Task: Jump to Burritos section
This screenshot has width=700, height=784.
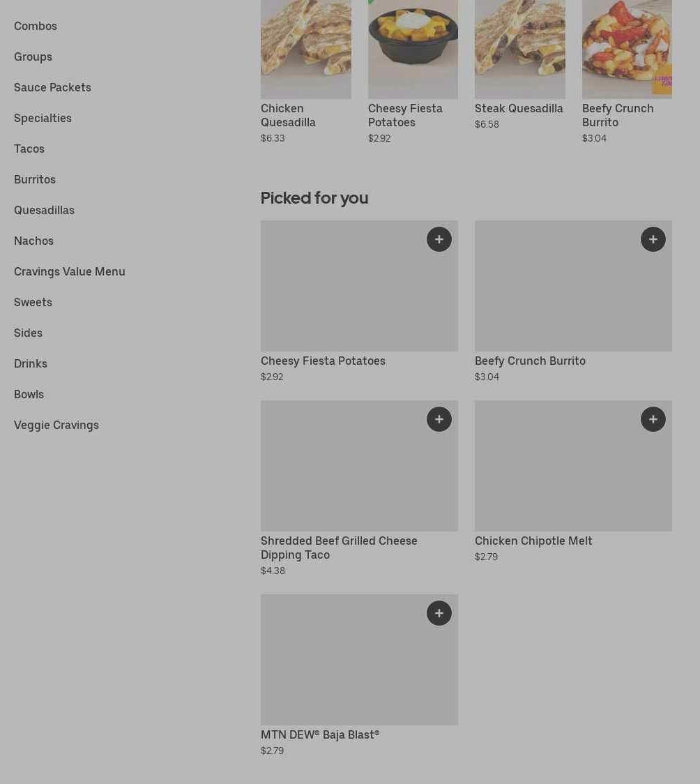Action: 35,179
